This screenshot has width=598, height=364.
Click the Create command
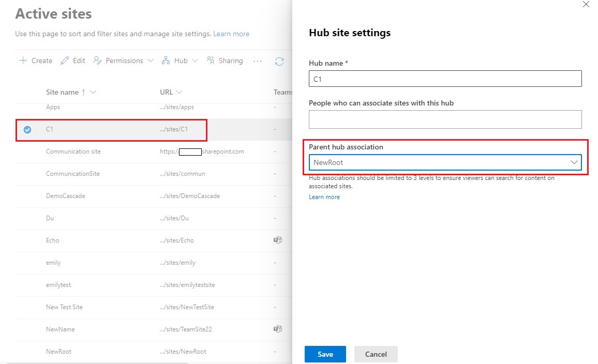(x=36, y=60)
